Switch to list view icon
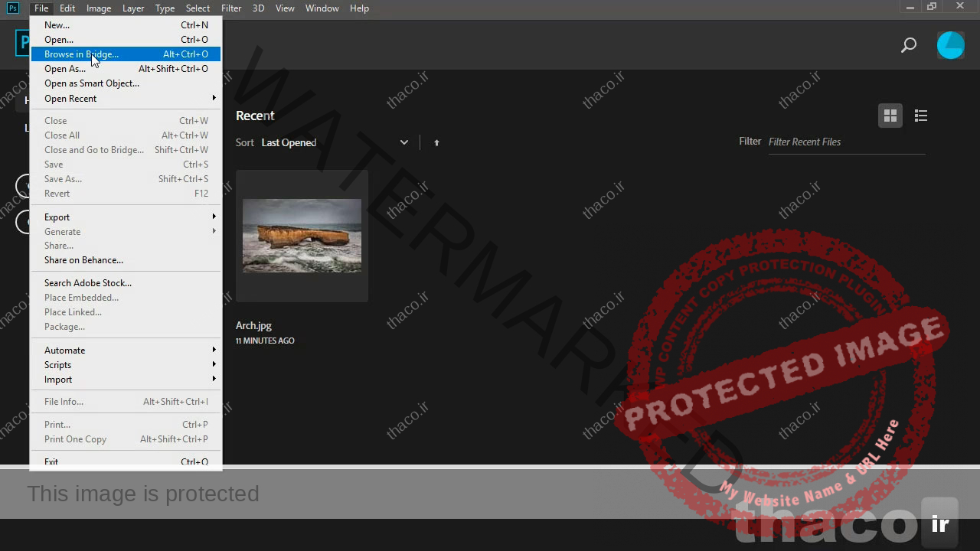This screenshot has height=551, width=980. point(921,116)
